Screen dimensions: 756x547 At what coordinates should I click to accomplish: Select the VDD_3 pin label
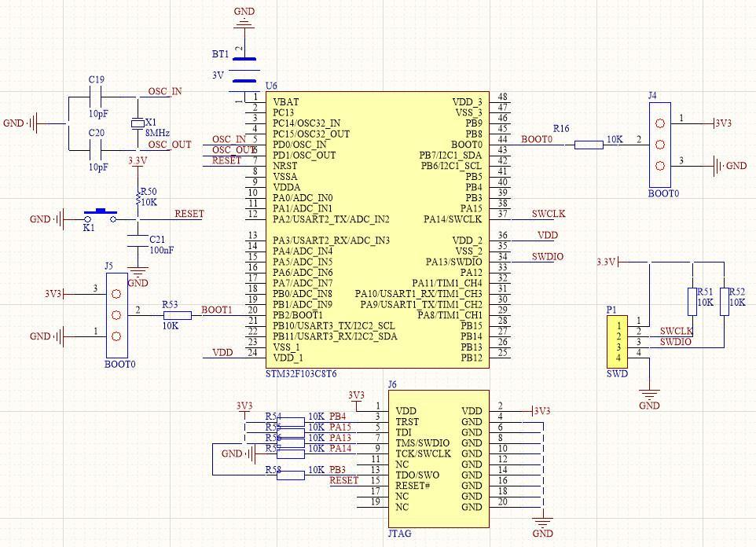tap(468, 102)
